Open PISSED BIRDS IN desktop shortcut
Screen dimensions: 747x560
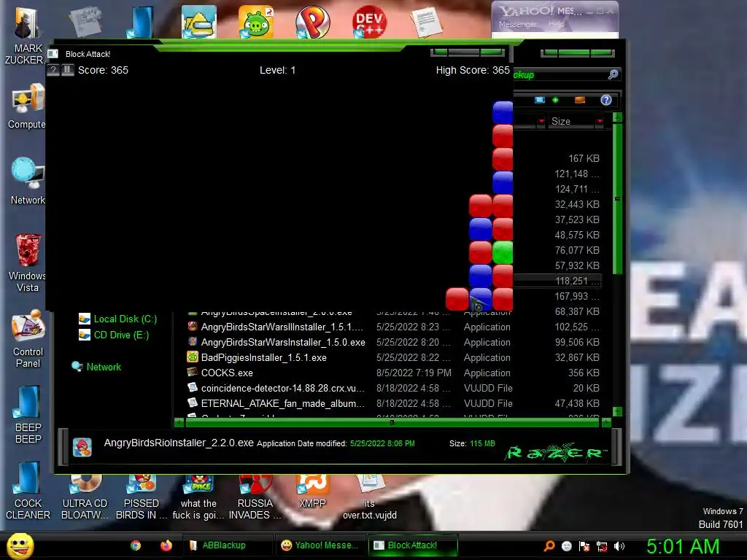tap(142, 497)
